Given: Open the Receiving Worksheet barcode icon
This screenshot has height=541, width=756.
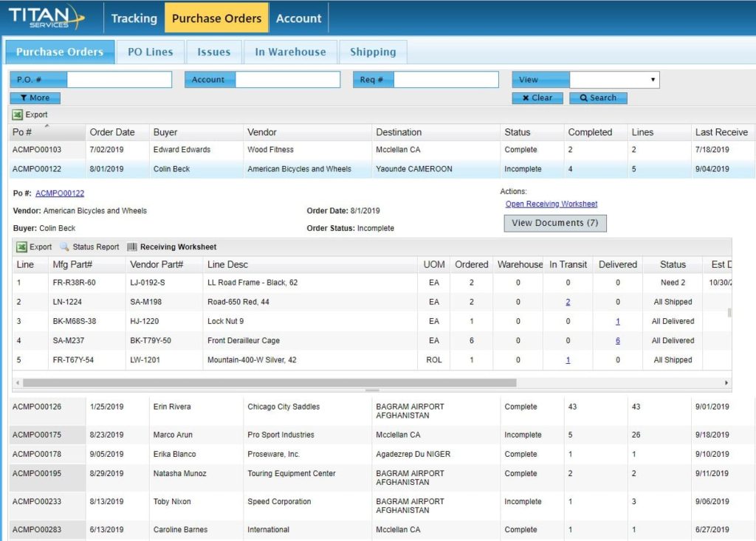Looking at the screenshot, I should pyautogui.click(x=132, y=247).
